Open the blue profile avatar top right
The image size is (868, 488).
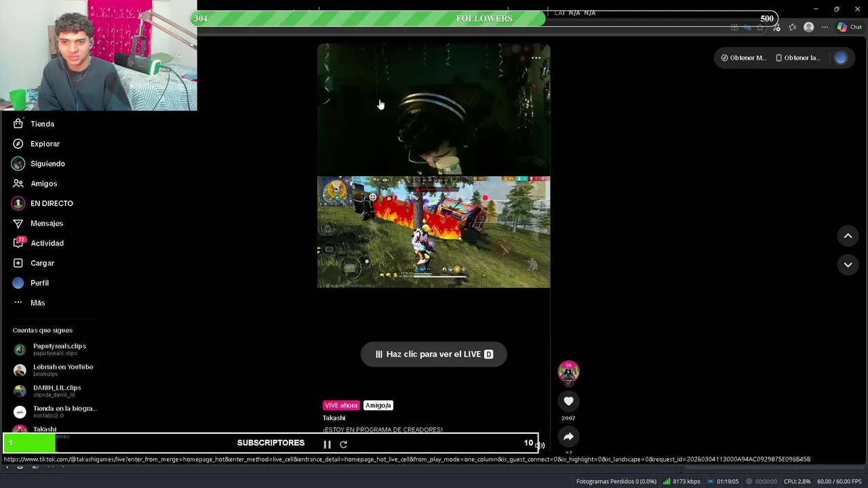point(841,58)
